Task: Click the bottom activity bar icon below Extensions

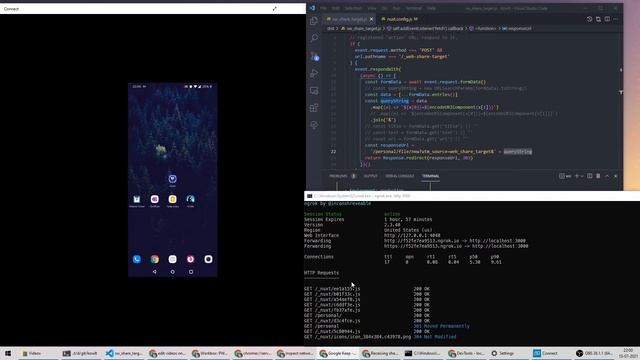Action: tap(314, 125)
